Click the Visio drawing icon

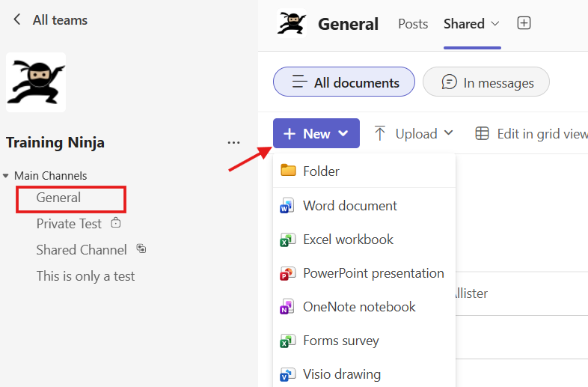pyautogui.click(x=287, y=374)
